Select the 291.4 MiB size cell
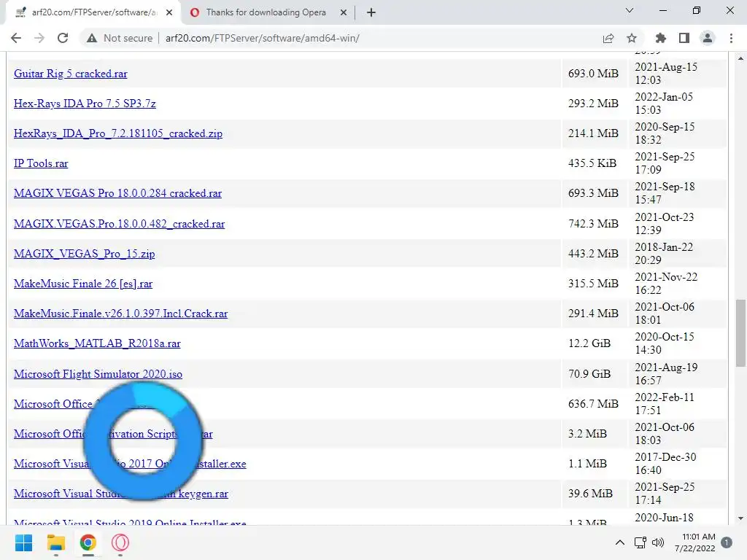The image size is (747, 560). pos(595,314)
